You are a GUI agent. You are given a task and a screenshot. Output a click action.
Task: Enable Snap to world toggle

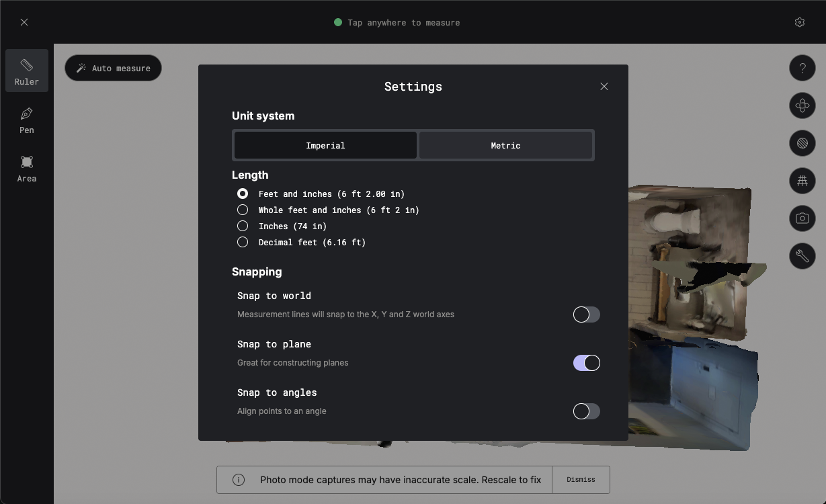[586, 314]
